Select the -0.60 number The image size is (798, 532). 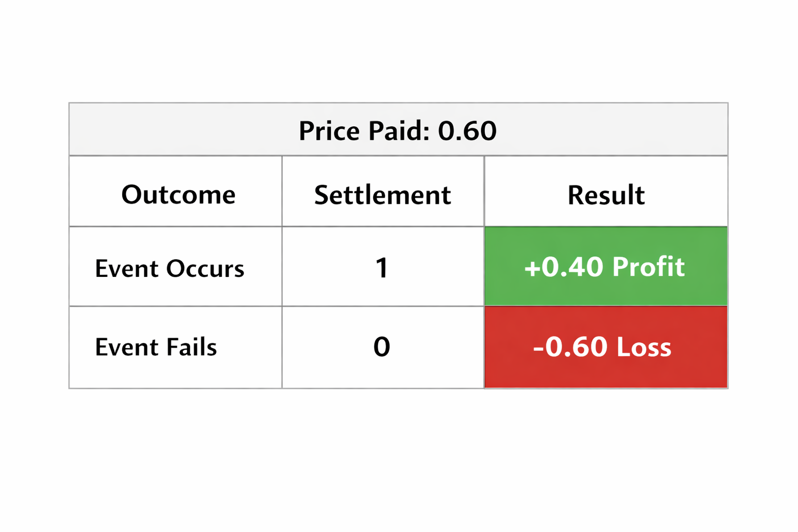click(x=570, y=347)
